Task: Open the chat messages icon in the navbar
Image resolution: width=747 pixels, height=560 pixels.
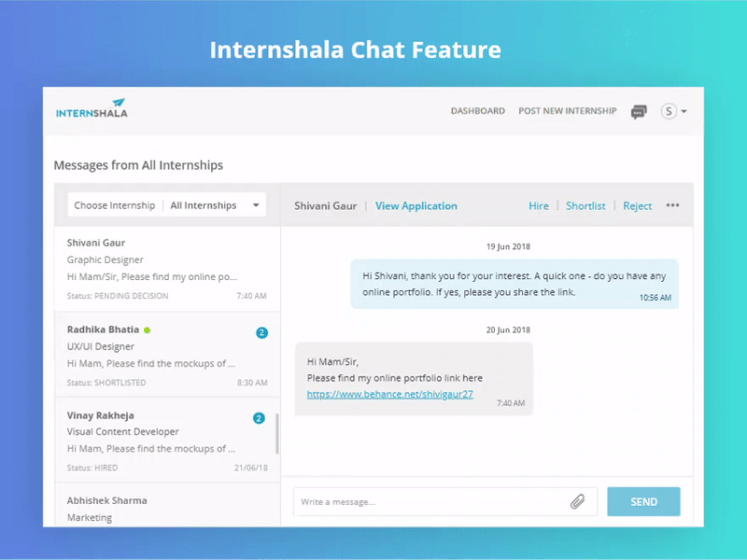Action: (x=639, y=111)
